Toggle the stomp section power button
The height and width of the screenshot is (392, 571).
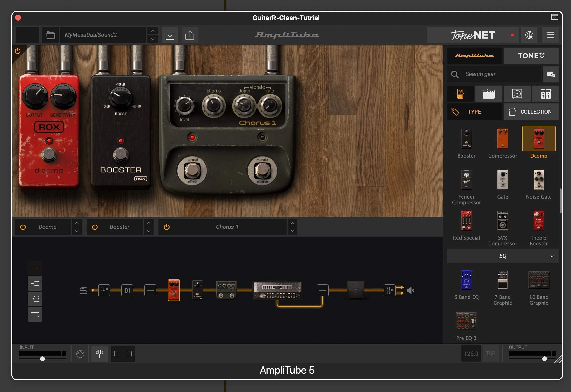[x=18, y=51]
